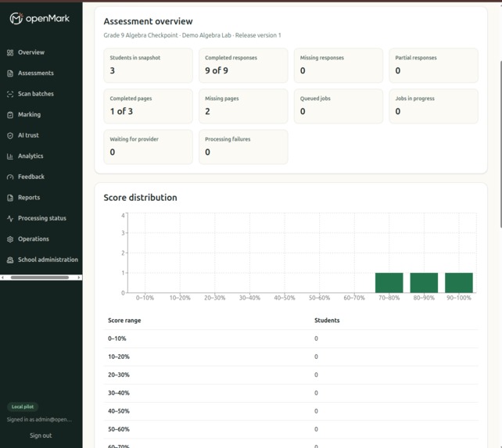Click the Operations gear icon
502x448 pixels.
tap(10, 239)
